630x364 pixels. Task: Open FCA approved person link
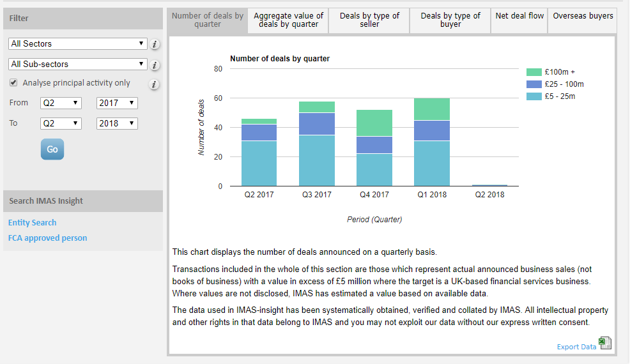click(48, 238)
